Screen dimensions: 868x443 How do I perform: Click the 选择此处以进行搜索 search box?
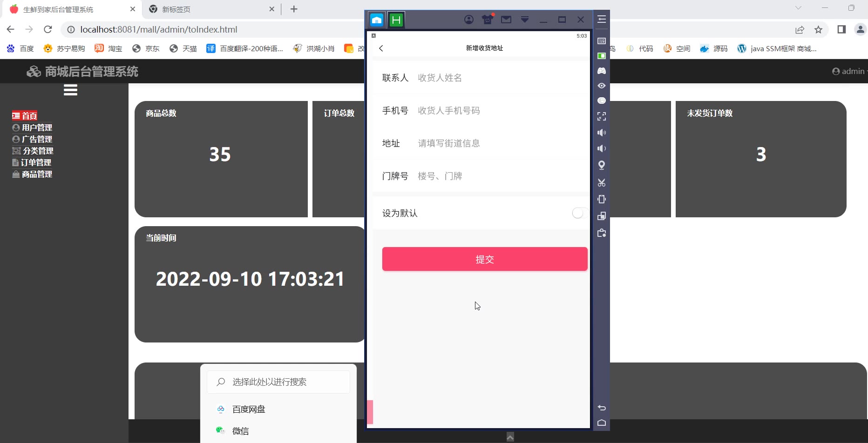tap(278, 382)
